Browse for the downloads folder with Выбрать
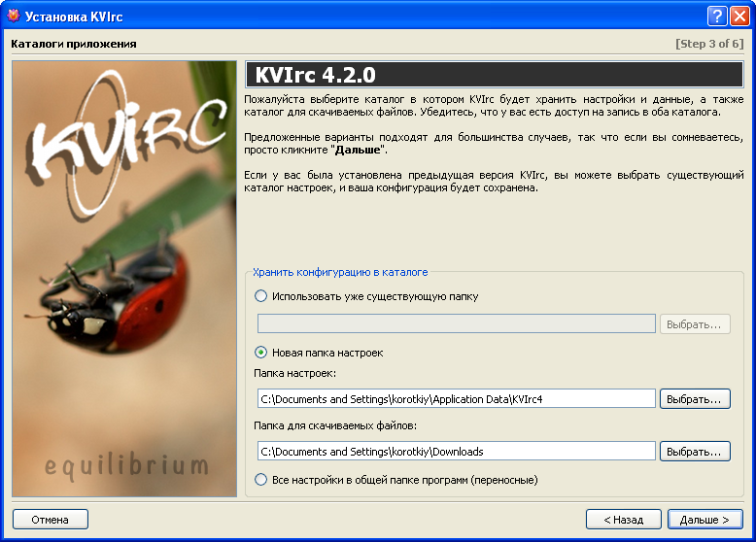The width and height of the screenshot is (756, 542). pos(695,451)
